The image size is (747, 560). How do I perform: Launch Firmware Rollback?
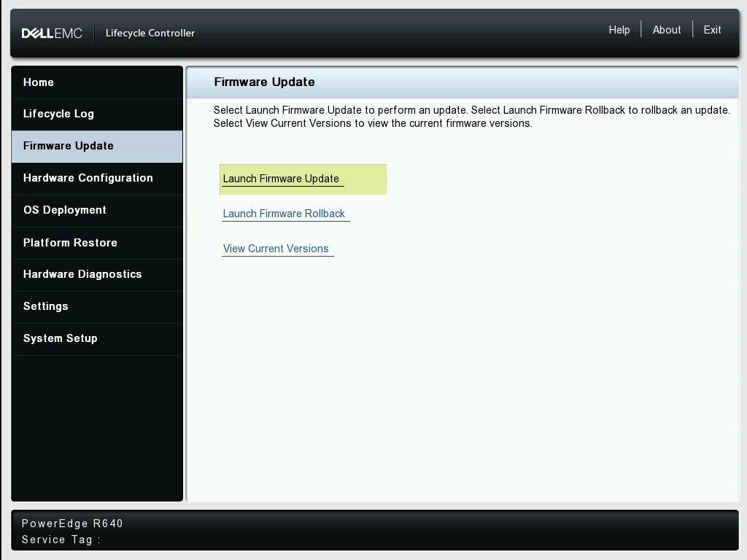283,214
